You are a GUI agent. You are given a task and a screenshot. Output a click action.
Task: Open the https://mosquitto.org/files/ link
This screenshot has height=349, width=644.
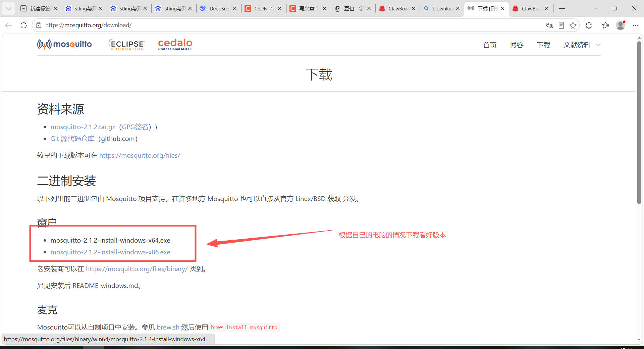[140, 155]
